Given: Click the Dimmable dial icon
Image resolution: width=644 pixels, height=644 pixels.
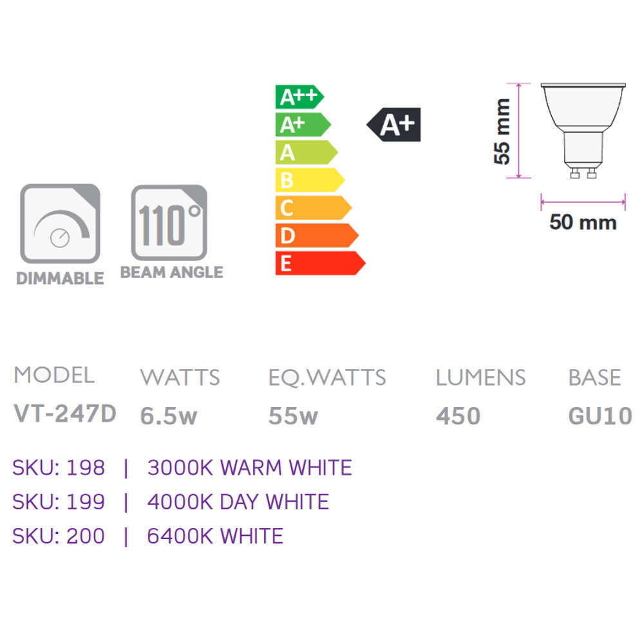Looking at the screenshot, I should pos(60,223).
